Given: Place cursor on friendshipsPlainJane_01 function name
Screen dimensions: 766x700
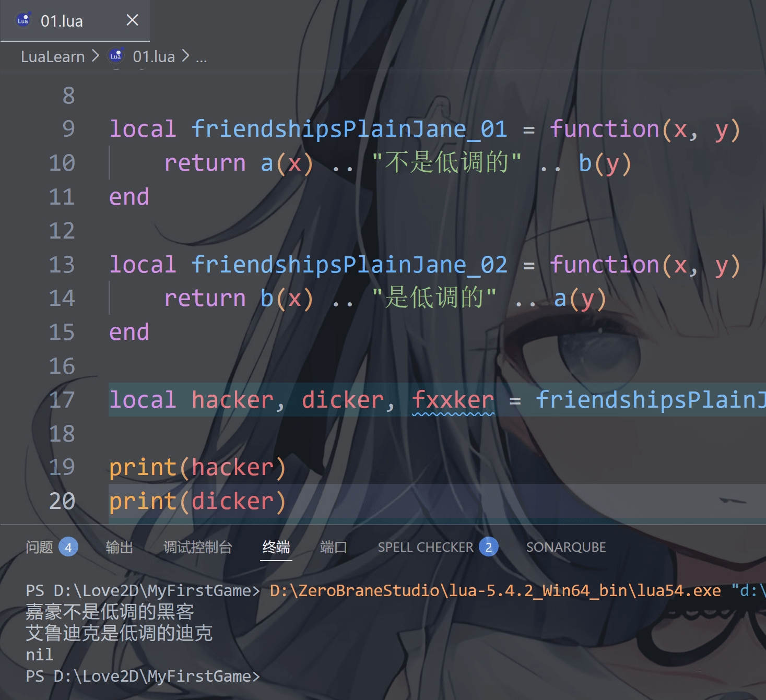Looking at the screenshot, I should [349, 129].
